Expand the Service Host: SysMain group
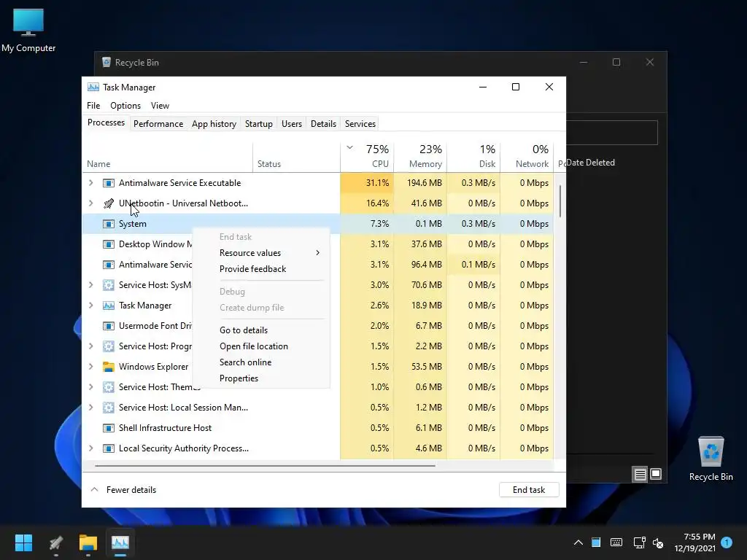The width and height of the screenshot is (747, 560). [x=90, y=285]
